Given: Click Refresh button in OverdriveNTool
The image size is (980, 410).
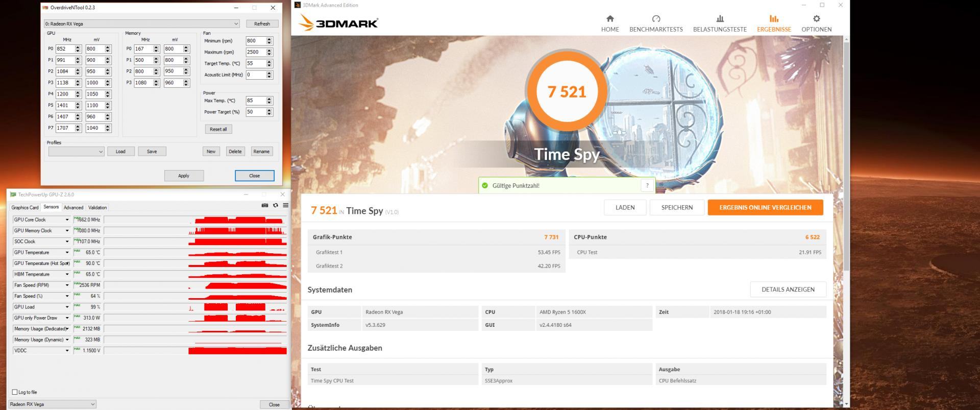Looking at the screenshot, I should [262, 23].
